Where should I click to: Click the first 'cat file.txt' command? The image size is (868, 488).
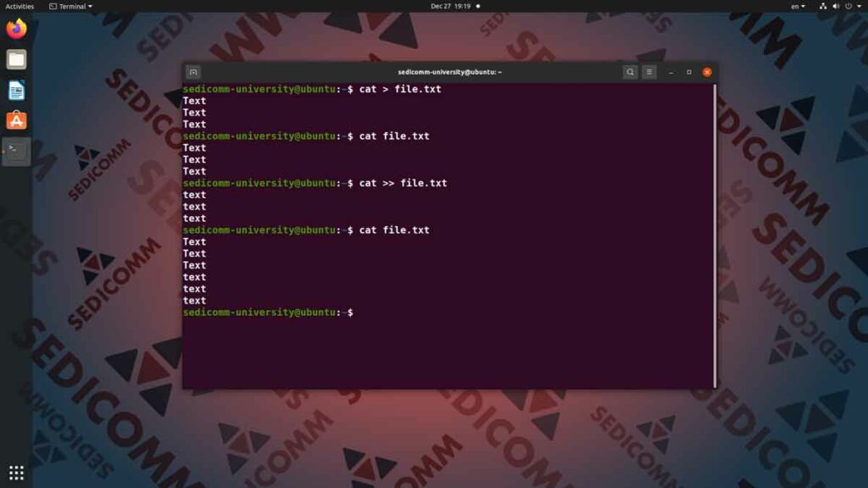coord(394,136)
